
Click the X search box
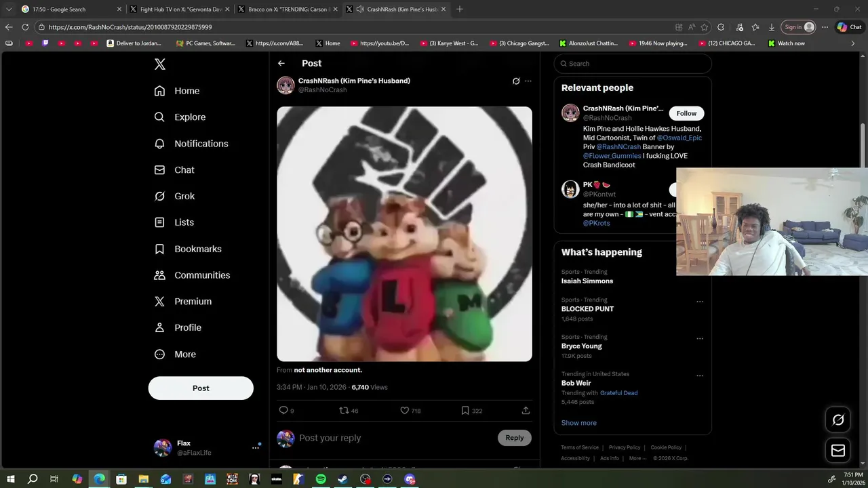click(633, 64)
